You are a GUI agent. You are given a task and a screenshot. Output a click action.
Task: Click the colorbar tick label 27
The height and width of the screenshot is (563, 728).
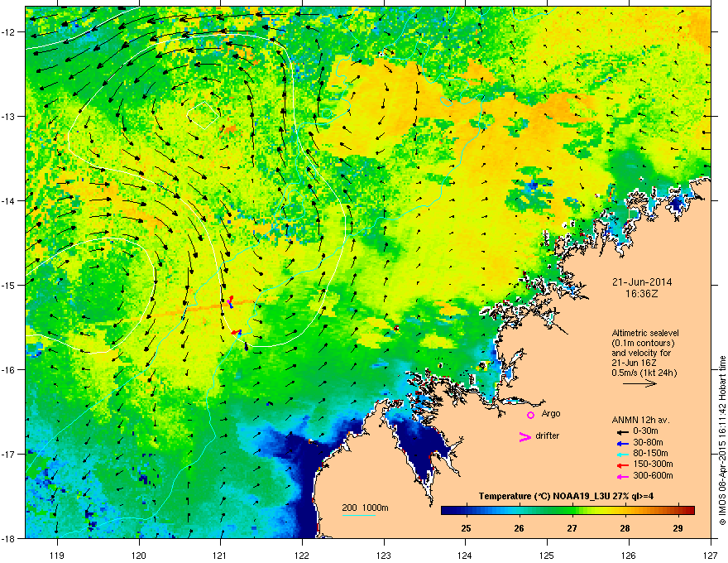point(572,528)
